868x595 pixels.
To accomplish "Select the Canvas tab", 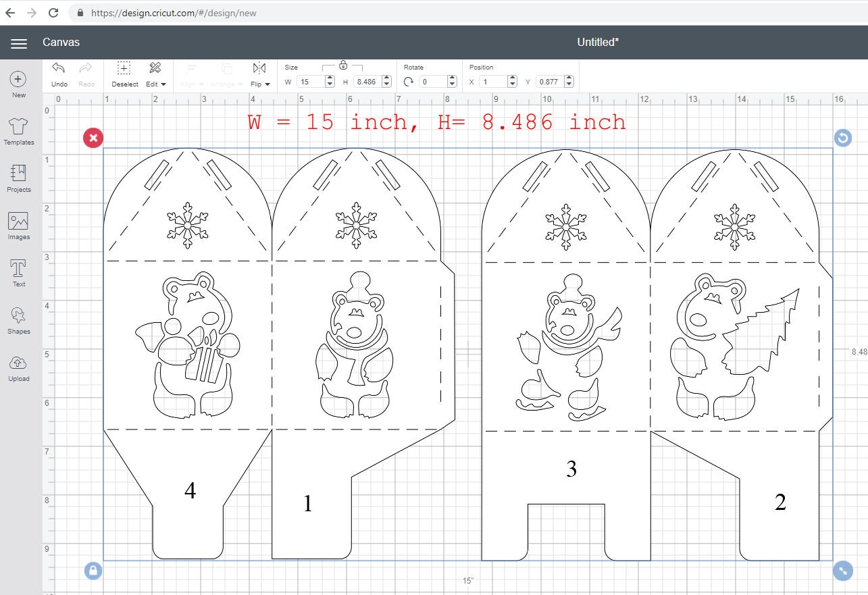I will (x=61, y=42).
